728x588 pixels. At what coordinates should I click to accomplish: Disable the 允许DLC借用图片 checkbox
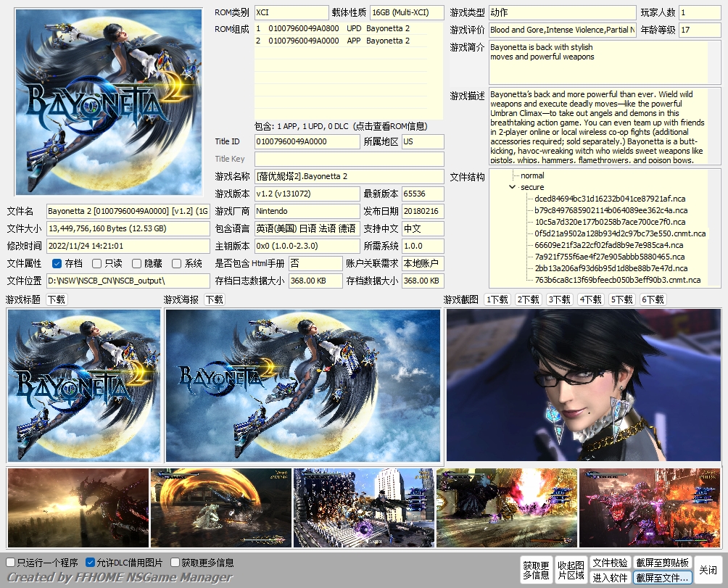tap(91, 562)
